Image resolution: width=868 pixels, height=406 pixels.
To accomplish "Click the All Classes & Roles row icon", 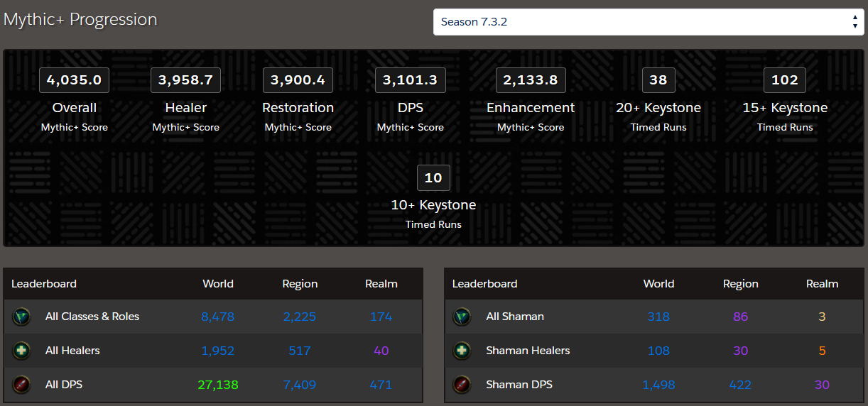I will coord(21,317).
